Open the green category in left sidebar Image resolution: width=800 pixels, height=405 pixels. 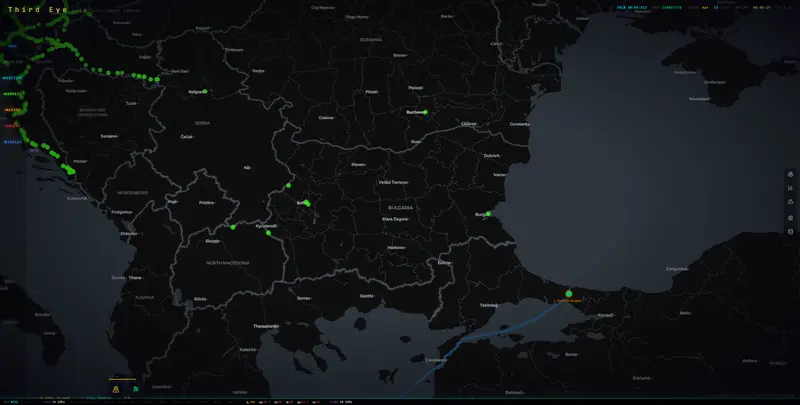(11, 94)
